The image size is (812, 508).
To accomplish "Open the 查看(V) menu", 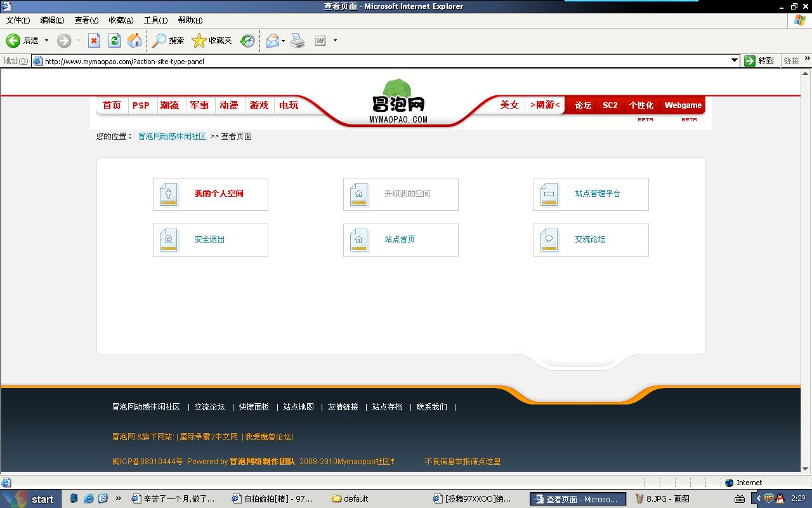I will click(x=86, y=20).
